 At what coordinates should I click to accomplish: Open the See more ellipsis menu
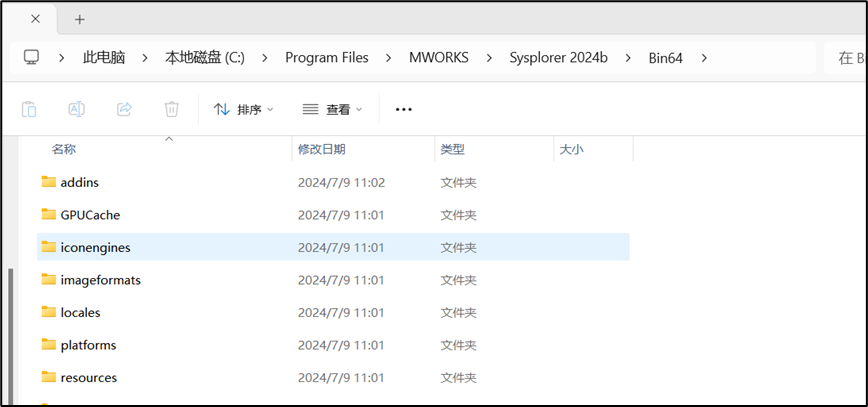[x=404, y=110]
